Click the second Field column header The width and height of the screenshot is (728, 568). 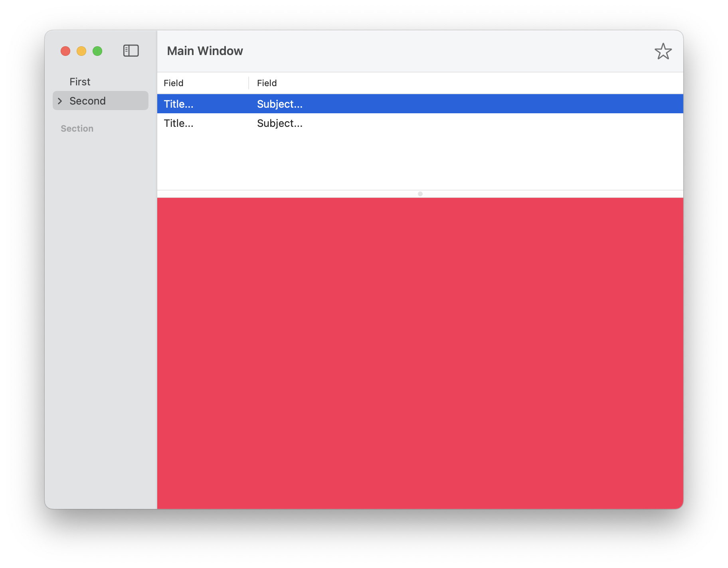(267, 83)
